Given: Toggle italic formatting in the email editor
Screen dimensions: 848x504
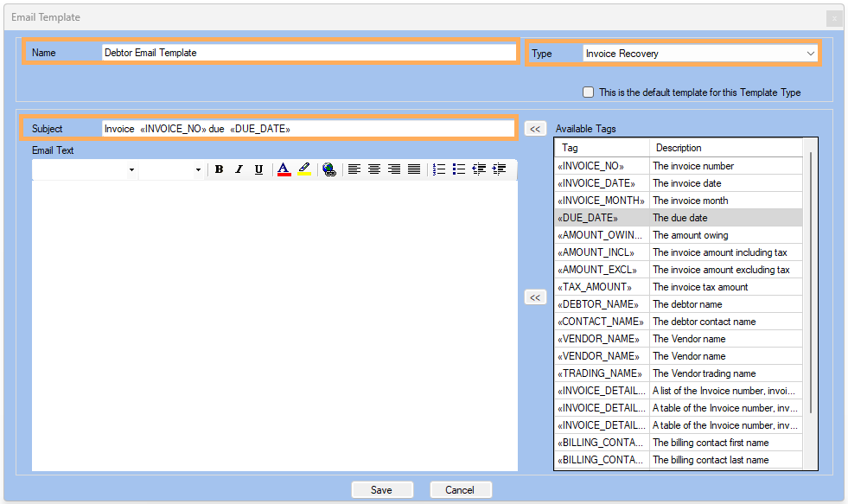Looking at the screenshot, I should pos(239,169).
